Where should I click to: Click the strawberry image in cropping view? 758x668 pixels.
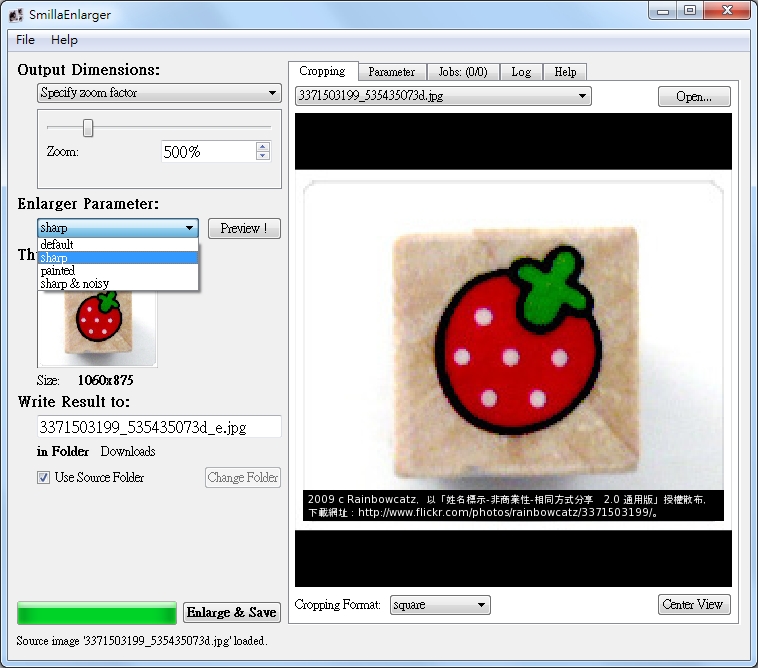click(513, 350)
